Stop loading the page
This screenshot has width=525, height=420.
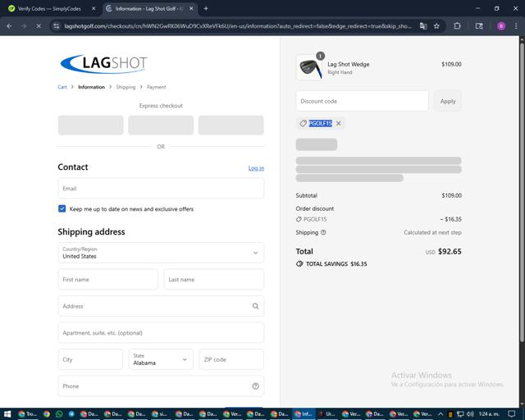(x=39, y=26)
